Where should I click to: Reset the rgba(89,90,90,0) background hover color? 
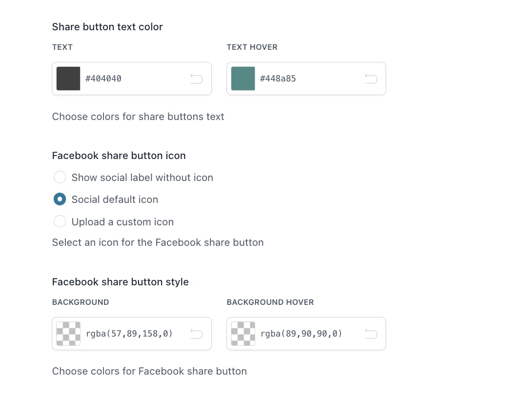371,334
